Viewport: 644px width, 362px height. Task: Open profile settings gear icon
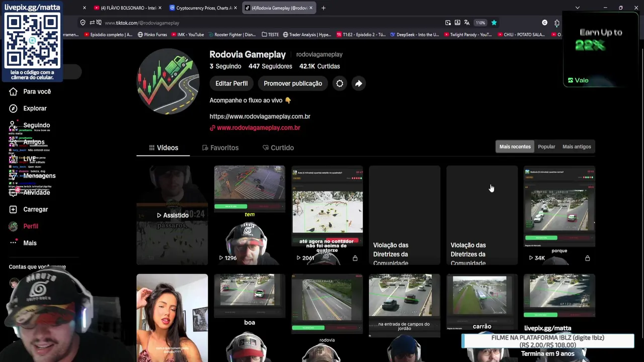point(340,83)
